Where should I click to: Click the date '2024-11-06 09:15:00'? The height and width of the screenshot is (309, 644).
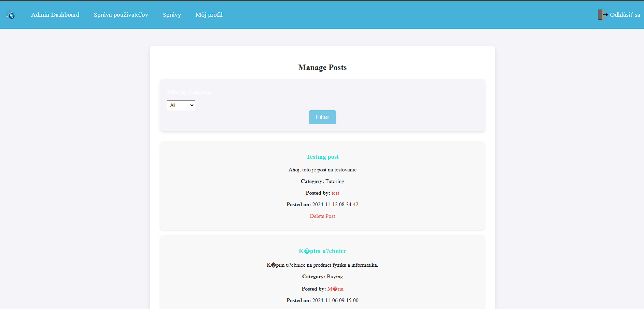335,300
